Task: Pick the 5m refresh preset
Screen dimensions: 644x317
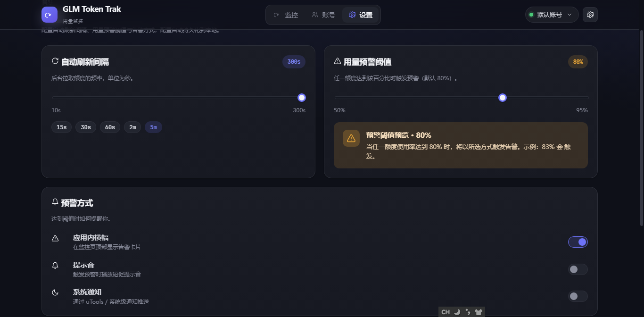Action: (153, 127)
